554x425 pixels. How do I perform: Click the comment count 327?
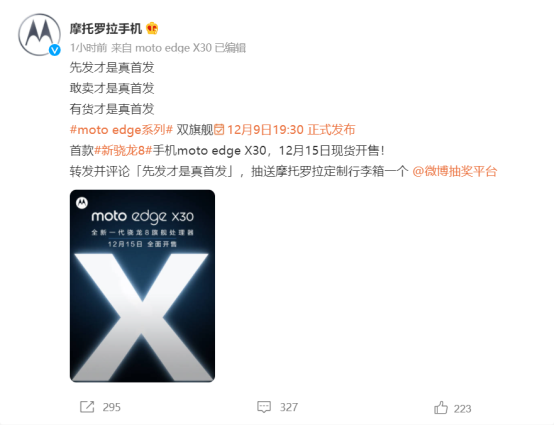pos(289,407)
